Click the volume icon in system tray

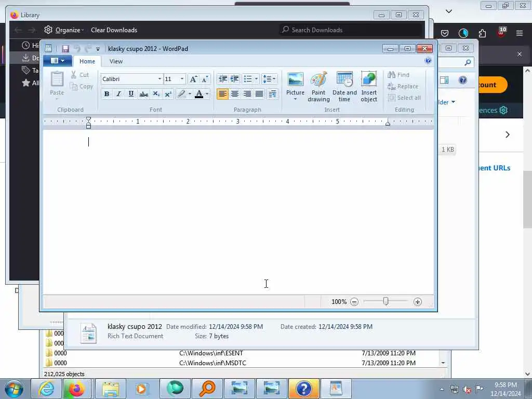(x=467, y=390)
